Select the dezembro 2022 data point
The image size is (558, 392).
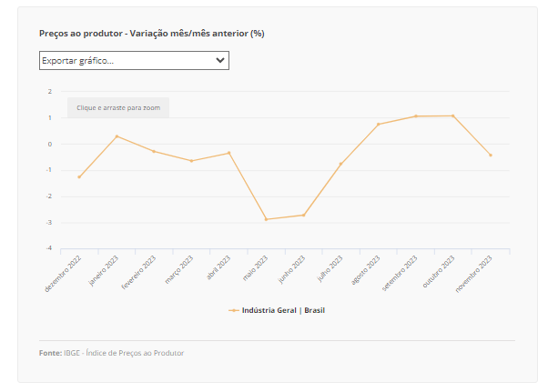click(79, 176)
